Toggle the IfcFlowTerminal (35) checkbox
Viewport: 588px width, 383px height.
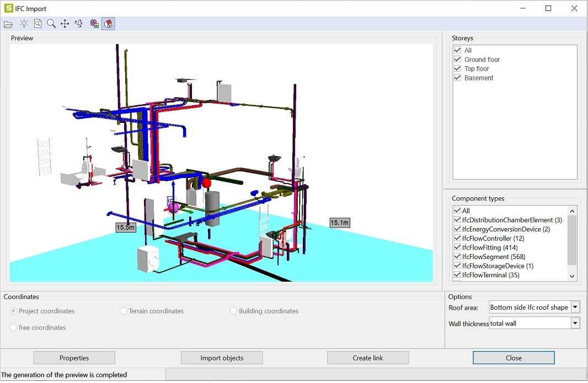tap(457, 275)
